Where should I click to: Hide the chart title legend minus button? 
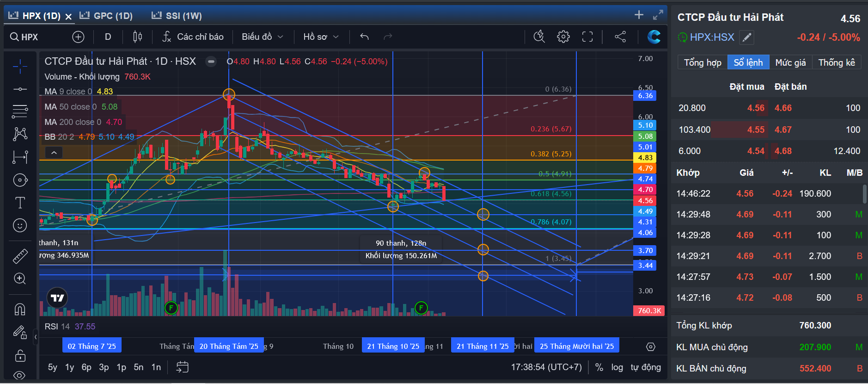tap(211, 62)
